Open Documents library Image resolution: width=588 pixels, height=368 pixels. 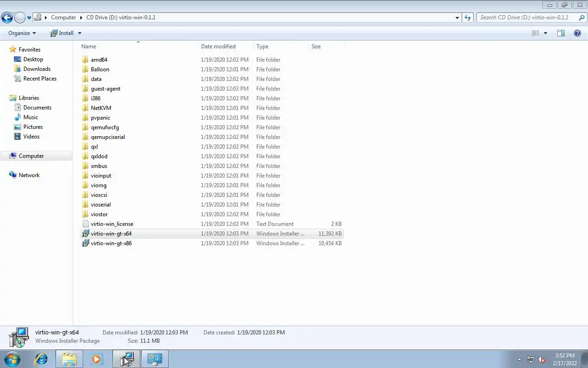37,108
